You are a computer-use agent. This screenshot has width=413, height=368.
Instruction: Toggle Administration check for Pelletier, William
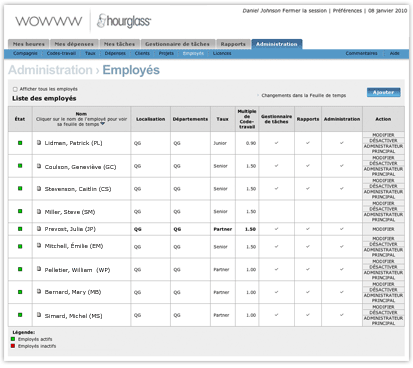(342, 269)
